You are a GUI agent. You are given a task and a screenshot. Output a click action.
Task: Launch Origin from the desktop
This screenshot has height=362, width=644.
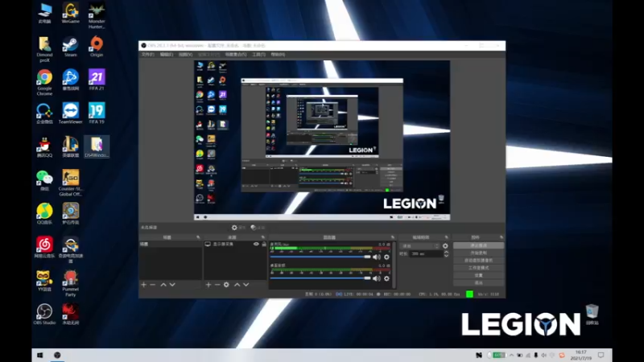[97, 47]
